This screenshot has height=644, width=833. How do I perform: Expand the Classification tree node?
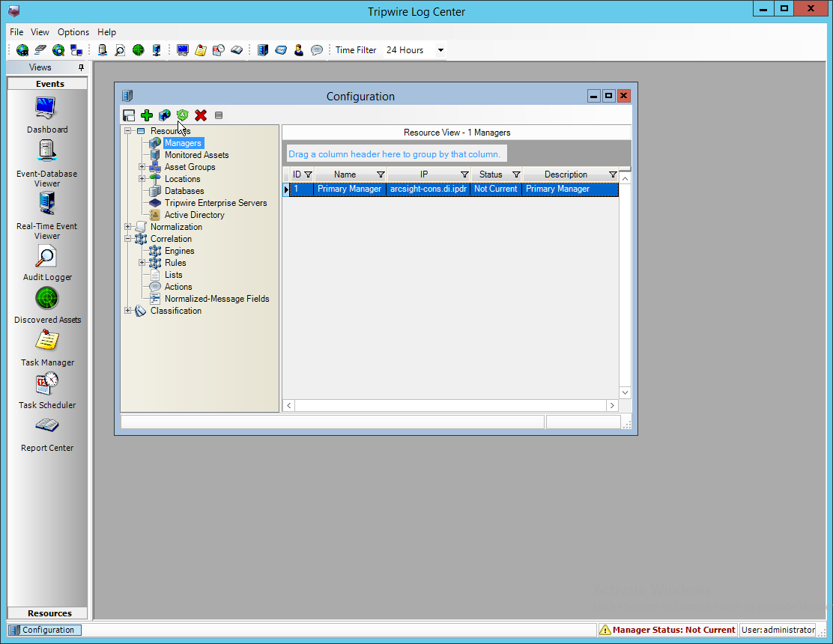point(127,311)
